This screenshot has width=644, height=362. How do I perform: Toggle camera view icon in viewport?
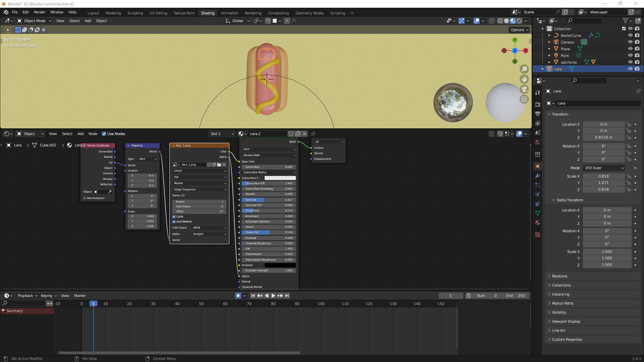[524, 89]
